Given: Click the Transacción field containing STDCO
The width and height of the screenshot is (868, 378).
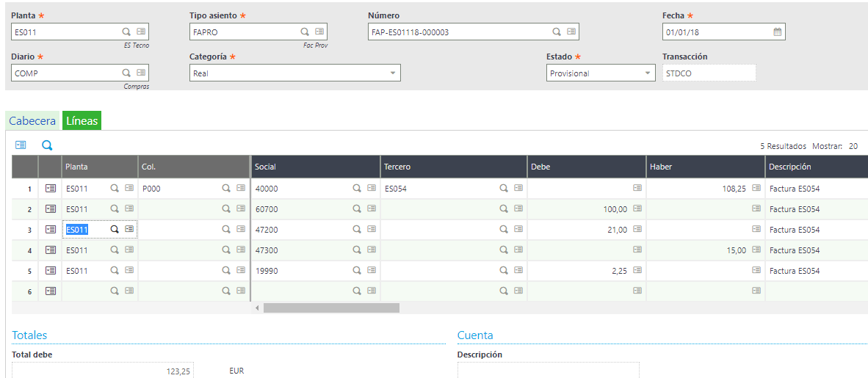Looking at the screenshot, I should pos(709,73).
